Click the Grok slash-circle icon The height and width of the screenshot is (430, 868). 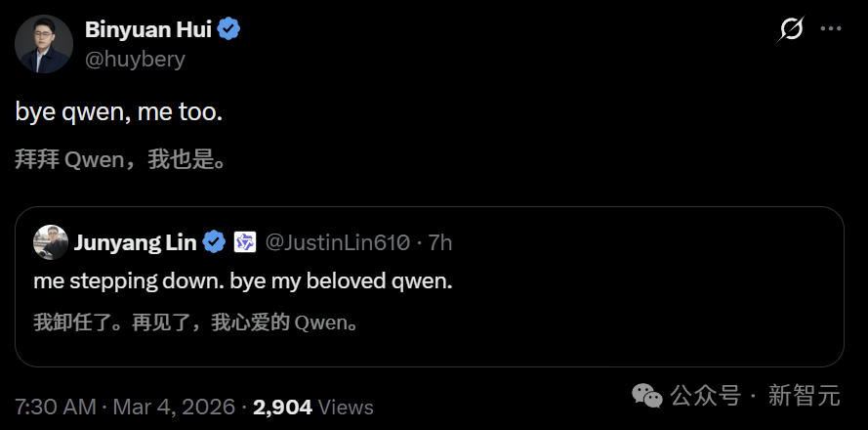click(791, 29)
